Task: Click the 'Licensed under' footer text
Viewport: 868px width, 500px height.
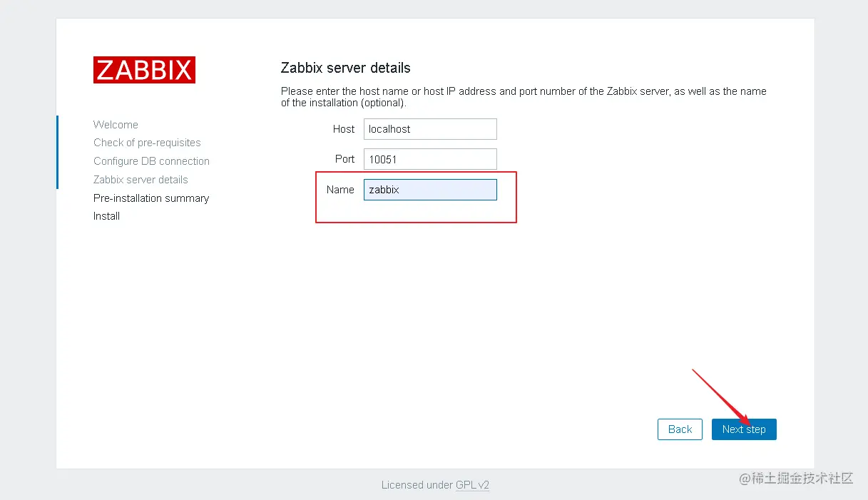Action: [417, 485]
